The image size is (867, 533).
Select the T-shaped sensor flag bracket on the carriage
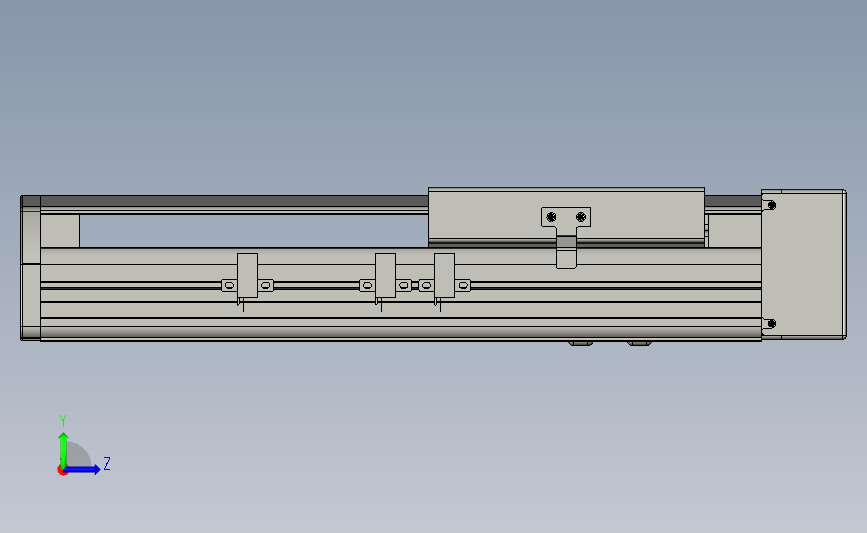coord(566,238)
